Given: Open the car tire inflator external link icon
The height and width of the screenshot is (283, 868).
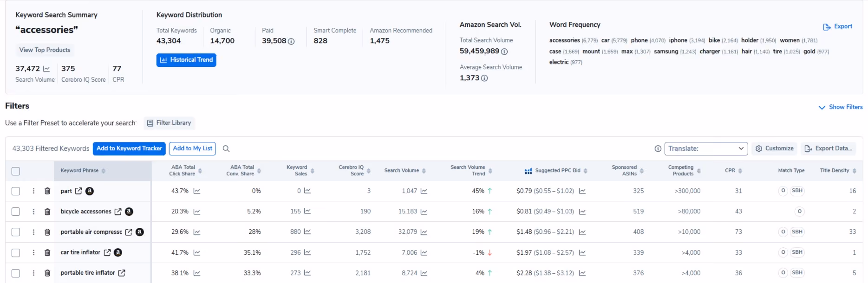Looking at the screenshot, I should pyautogui.click(x=107, y=252).
